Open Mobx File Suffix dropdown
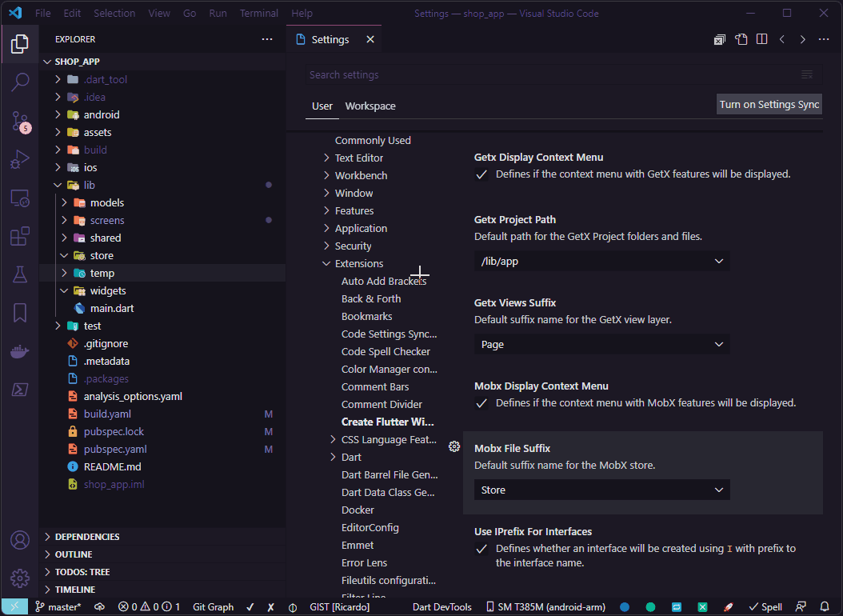This screenshot has height=616, width=843. [602, 490]
